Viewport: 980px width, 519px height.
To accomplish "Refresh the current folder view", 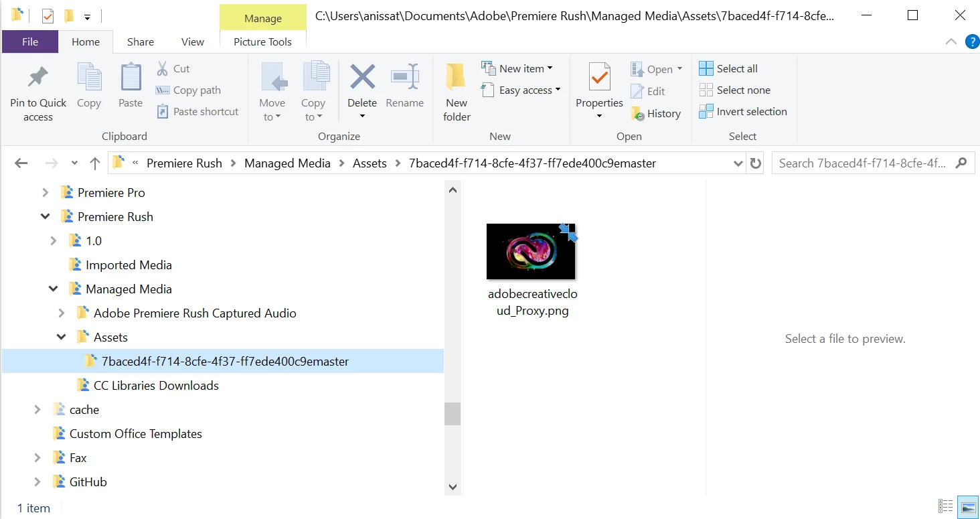I will click(755, 163).
